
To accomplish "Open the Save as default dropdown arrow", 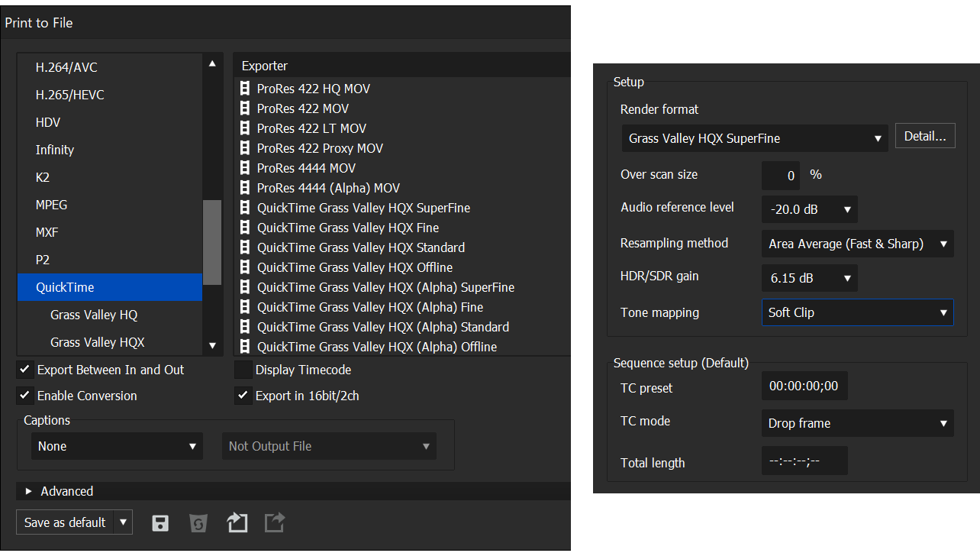I will coord(123,522).
